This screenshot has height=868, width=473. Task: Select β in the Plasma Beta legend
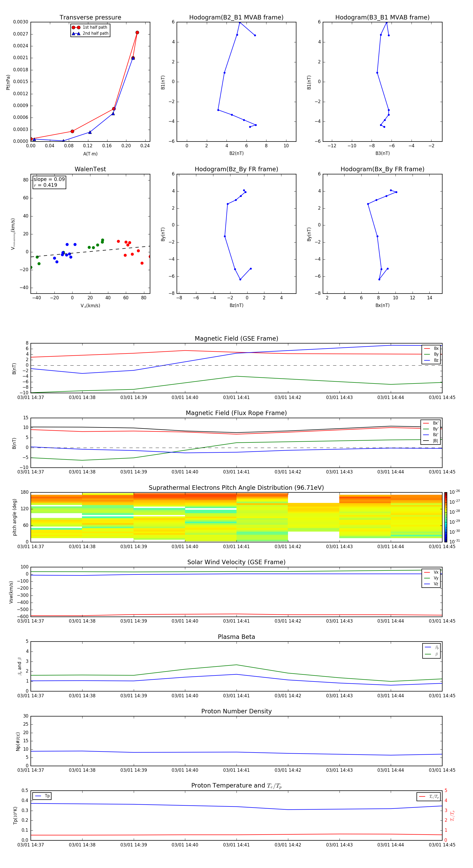[x=431, y=654]
